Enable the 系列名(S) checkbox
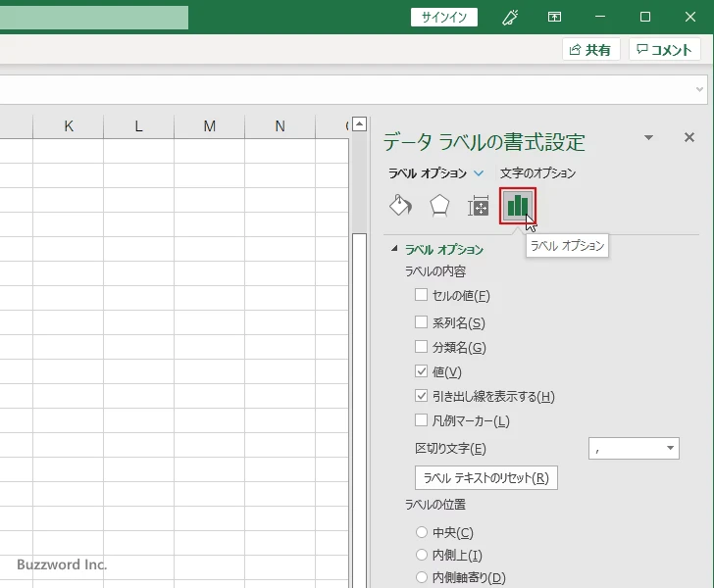This screenshot has width=714, height=588. point(421,321)
